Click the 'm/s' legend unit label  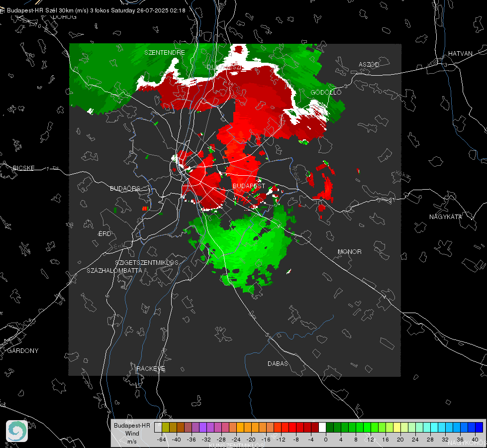coord(132,442)
